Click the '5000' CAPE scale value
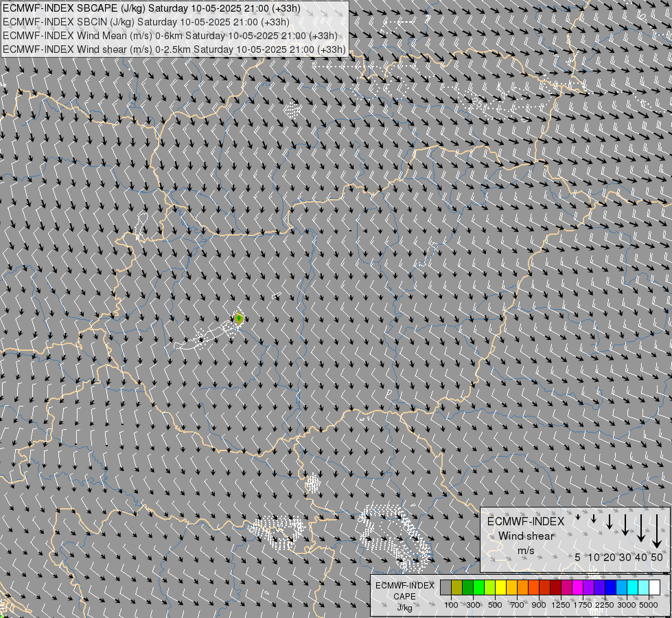Image resolution: width=672 pixels, height=618 pixels. [x=649, y=605]
